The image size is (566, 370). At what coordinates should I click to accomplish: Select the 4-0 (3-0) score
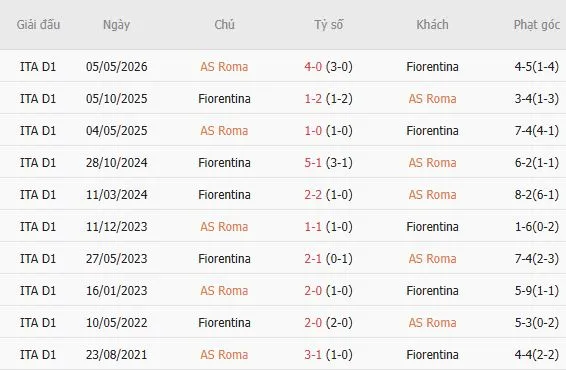pyautogui.click(x=328, y=67)
